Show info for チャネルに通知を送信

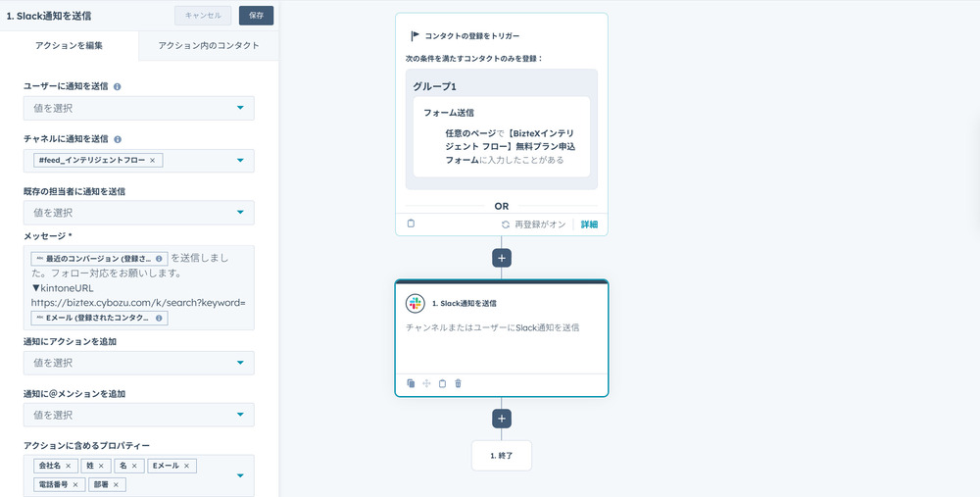[x=119, y=139]
